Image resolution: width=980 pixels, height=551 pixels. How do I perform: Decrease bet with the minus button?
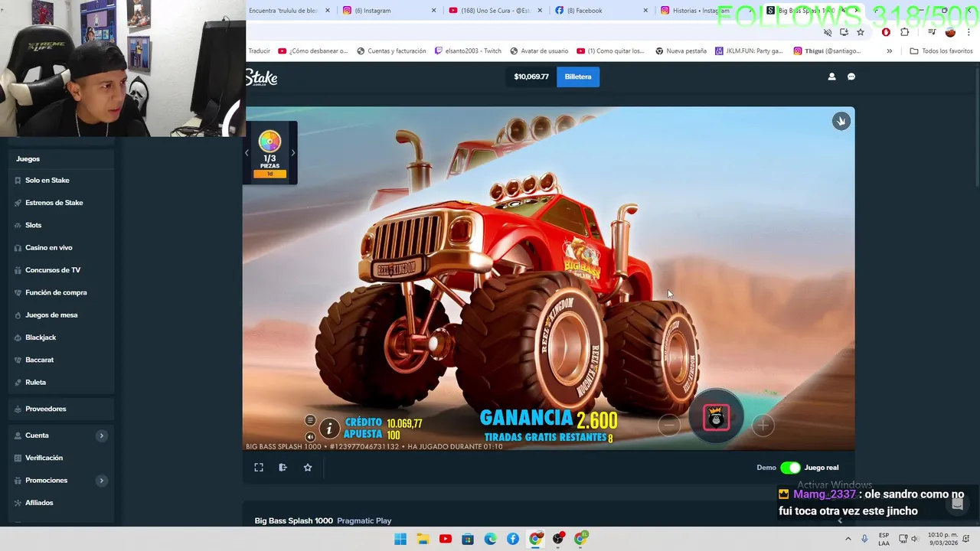coord(669,425)
